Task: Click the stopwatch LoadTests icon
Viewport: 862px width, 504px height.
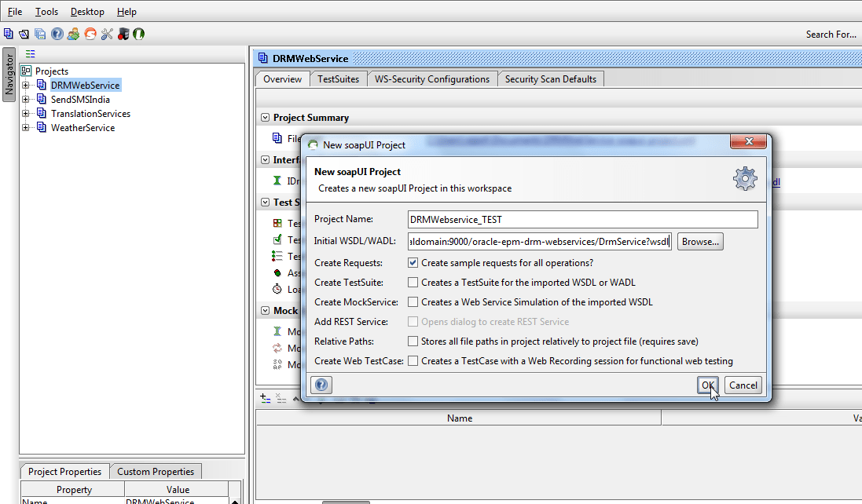Action: point(277,289)
